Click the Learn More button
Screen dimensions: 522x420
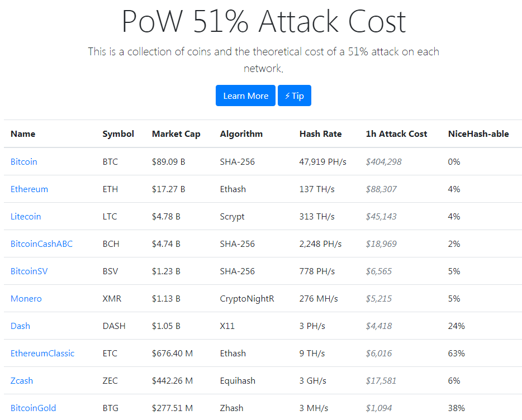(x=245, y=96)
